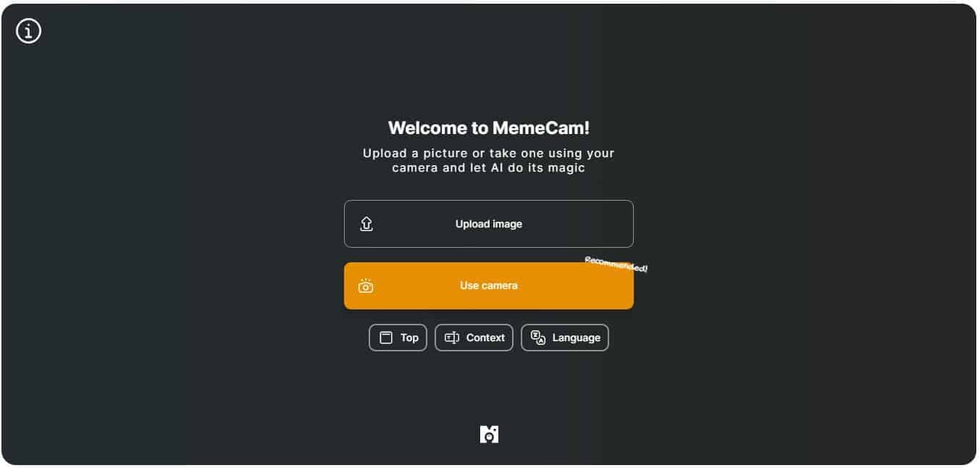Click the word 'Context'
The height and width of the screenshot is (468, 980).
[485, 338]
